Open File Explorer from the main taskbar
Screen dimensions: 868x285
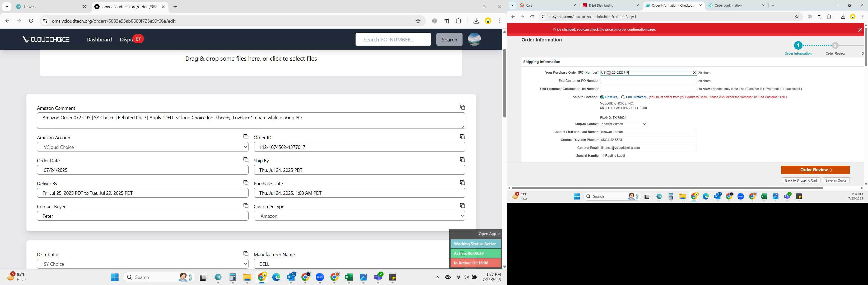(x=247, y=277)
